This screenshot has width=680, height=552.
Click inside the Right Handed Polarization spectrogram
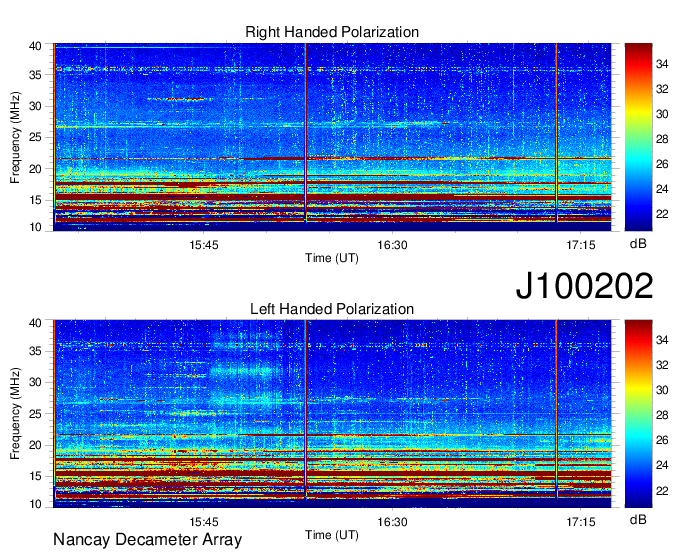click(332, 137)
